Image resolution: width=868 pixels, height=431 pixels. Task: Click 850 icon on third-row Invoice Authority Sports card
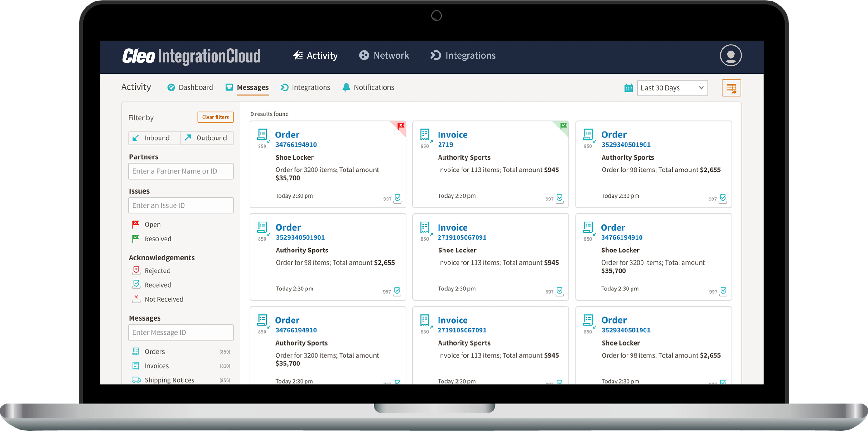pos(425,320)
